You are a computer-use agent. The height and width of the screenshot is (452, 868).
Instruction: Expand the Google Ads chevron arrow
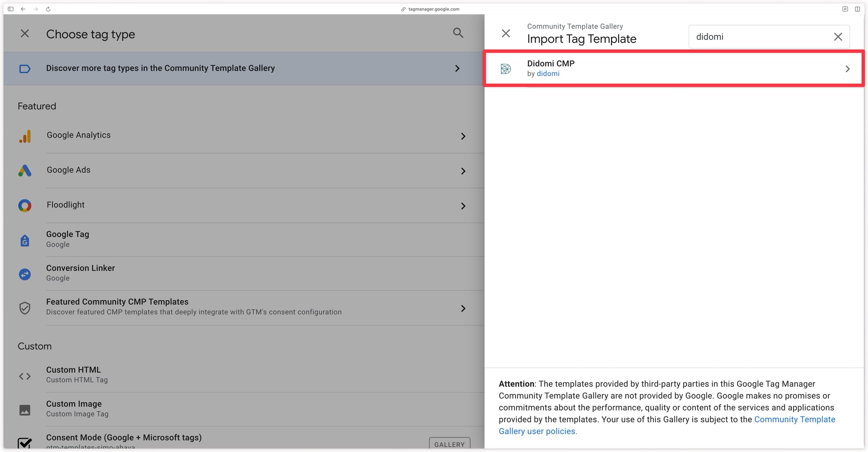[x=463, y=171]
